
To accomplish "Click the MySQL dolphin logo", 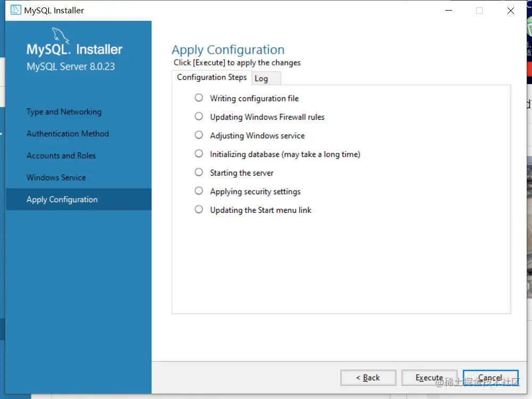I will point(61,36).
